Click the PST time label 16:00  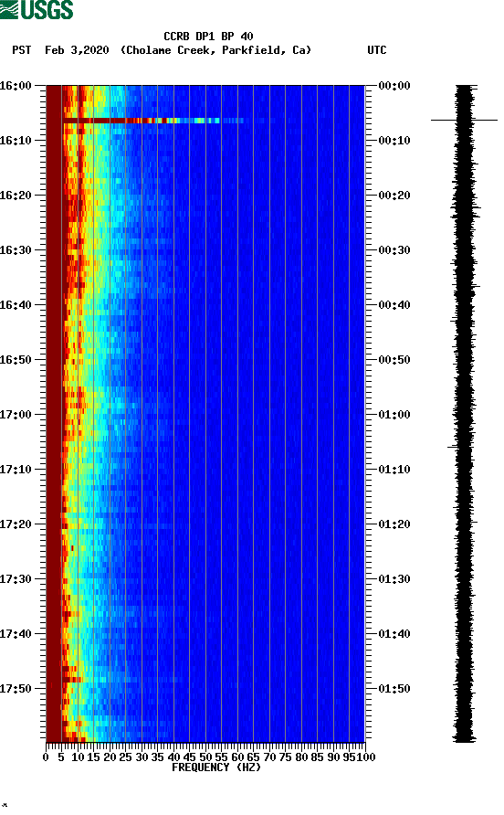pyautogui.click(x=16, y=86)
